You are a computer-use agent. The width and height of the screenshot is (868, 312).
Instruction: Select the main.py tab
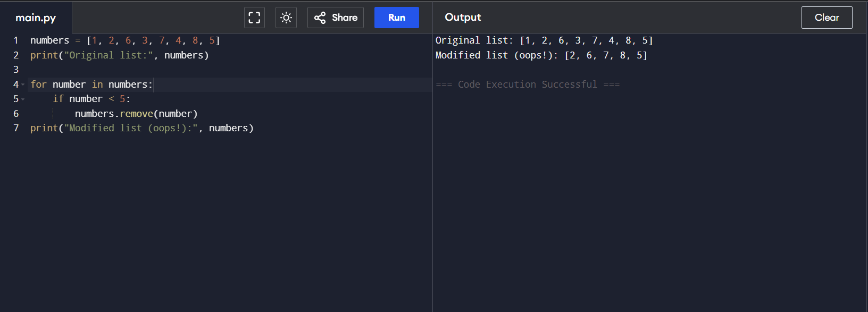coord(36,18)
